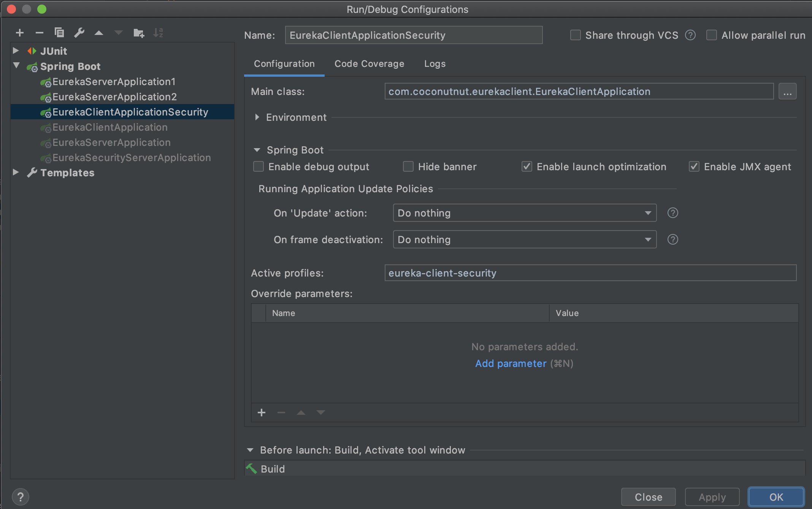
Task: Click help icon next to 'Update' action
Action: [672, 213]
